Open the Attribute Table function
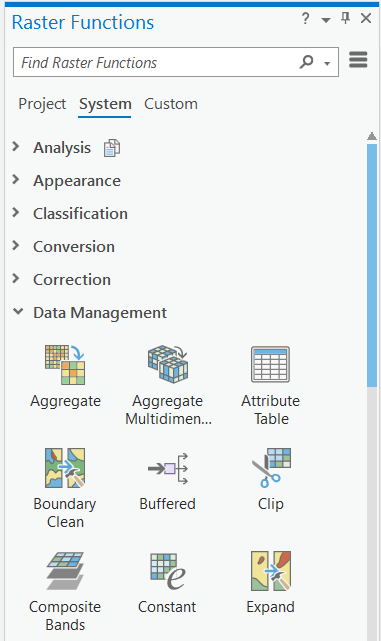 point(270,364)
